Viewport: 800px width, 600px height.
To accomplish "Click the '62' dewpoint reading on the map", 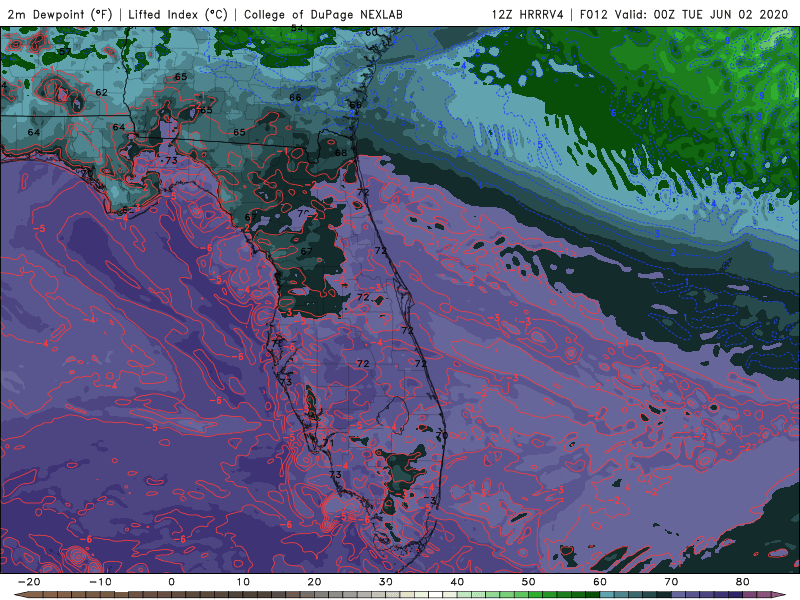I will point(102,92).
